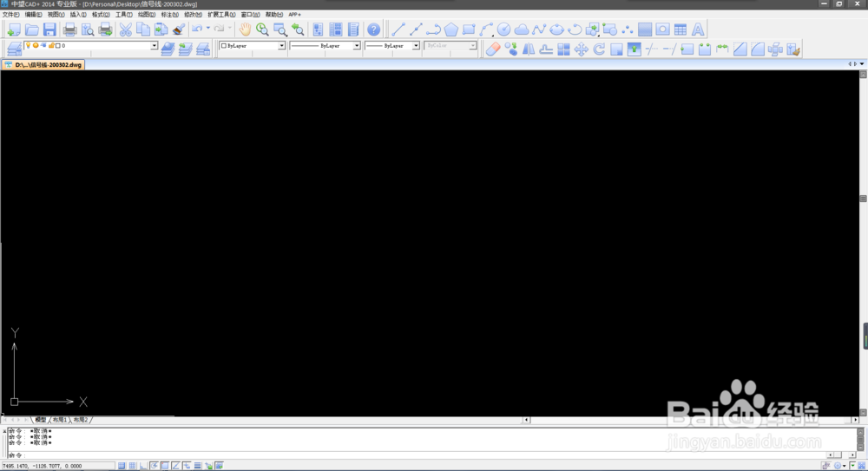Image resolution: width=868 pixels, height=471 pixels.
Task: Click the Erase tool icon
Action: (x=493, y=49)
